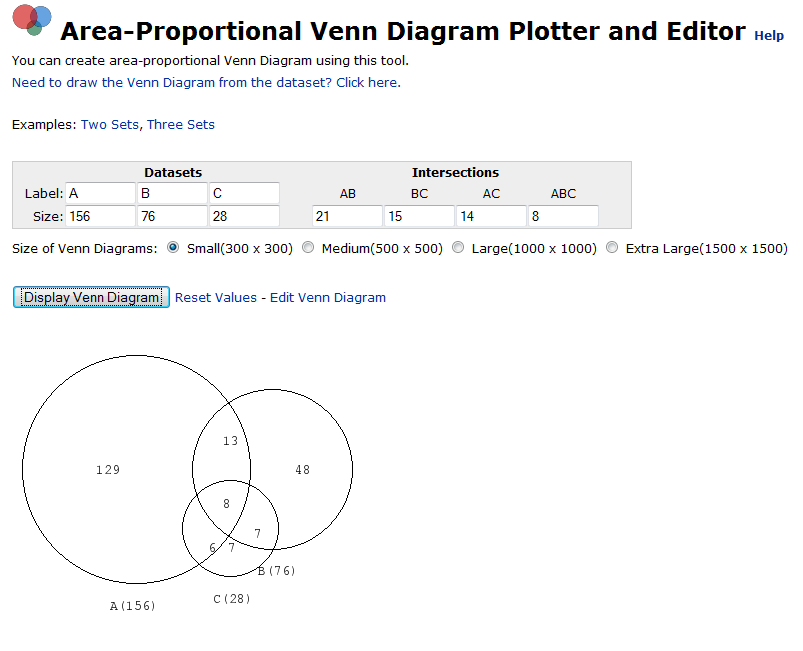803x651 pixels.
Task: Click Reset Values link
Action: 216,298
